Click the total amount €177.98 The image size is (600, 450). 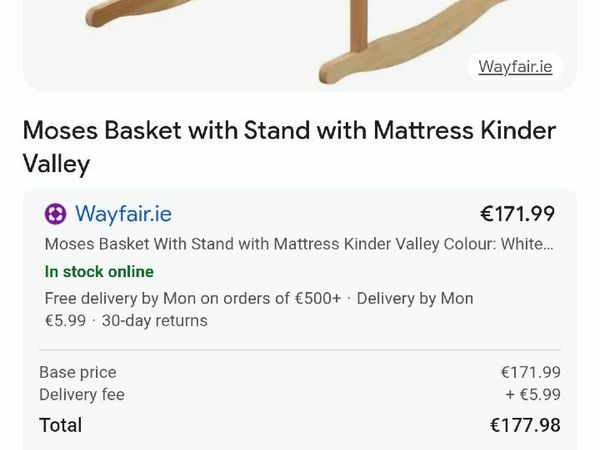click(525, 425)
